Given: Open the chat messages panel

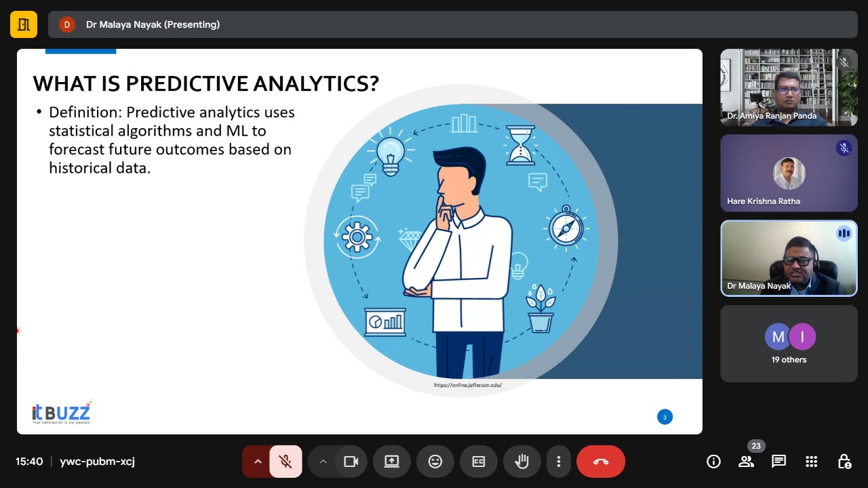Looking at the screenshot, I should (778, 462).
